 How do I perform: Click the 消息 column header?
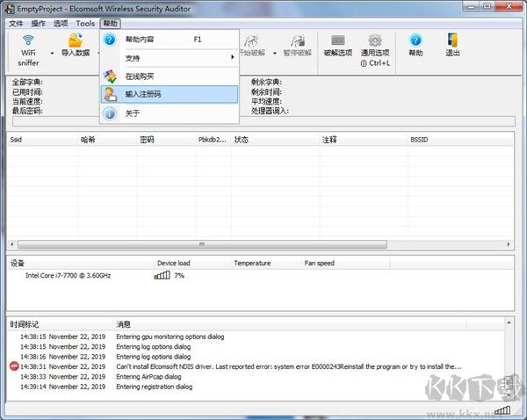290,324
